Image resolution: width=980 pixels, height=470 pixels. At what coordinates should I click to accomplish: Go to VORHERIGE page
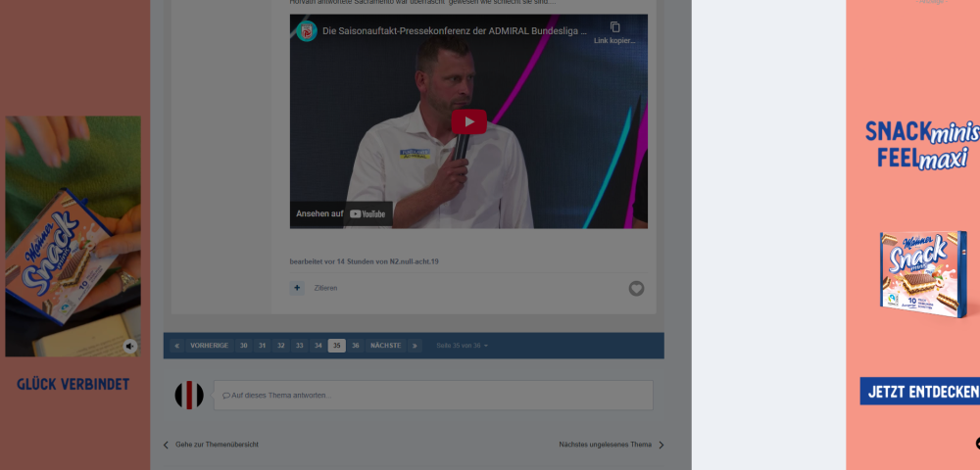209,346
